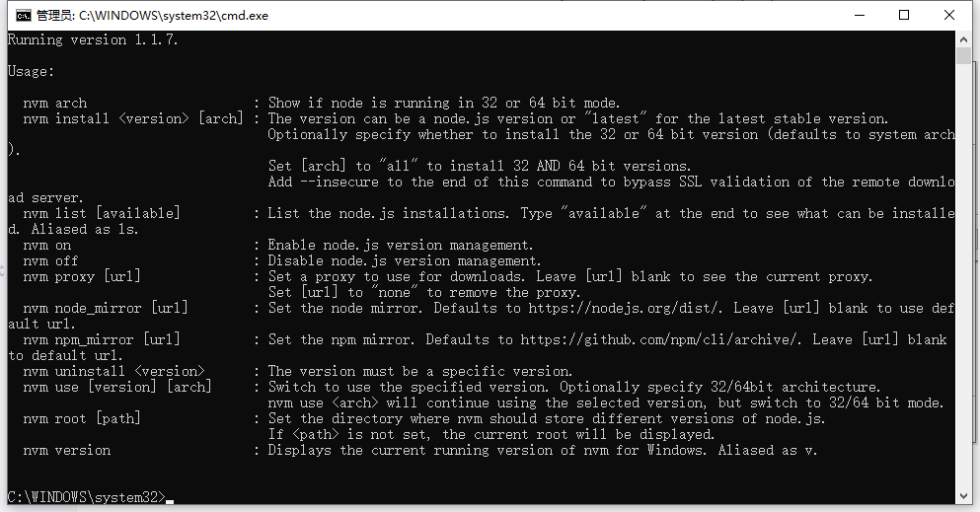The image size is (980, 512).
Task: Click the "Running version 1.1.7." line
Action: (x=93, y=40)
